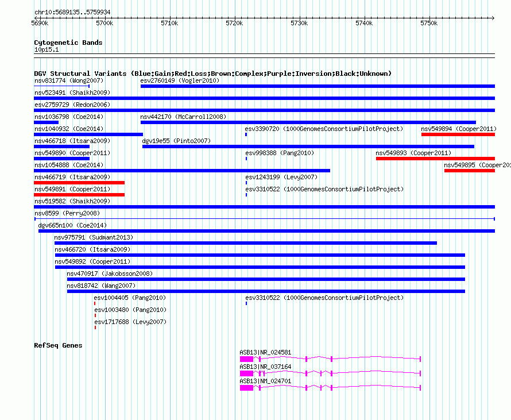The height and width of the screenshot is (420, 511).
Task: Click the blue gain bar under nsv1054888
Action: point(182,171)
